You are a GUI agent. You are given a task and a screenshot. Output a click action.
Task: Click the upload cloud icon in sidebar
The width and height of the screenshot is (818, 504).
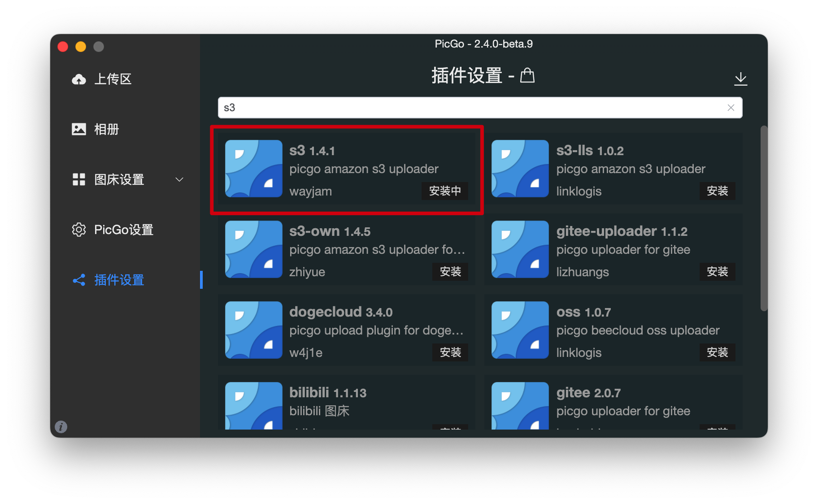(79, 79)
